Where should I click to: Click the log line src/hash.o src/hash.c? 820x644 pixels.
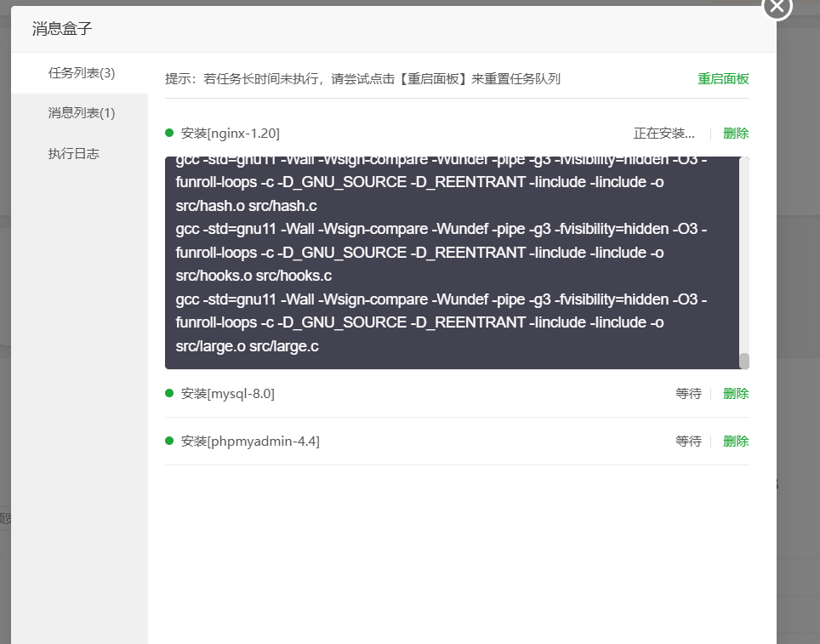point(247,206)
